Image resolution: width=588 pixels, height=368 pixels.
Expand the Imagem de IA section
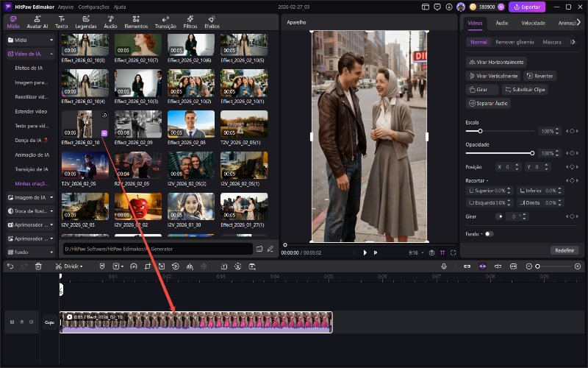coord(51,197)
